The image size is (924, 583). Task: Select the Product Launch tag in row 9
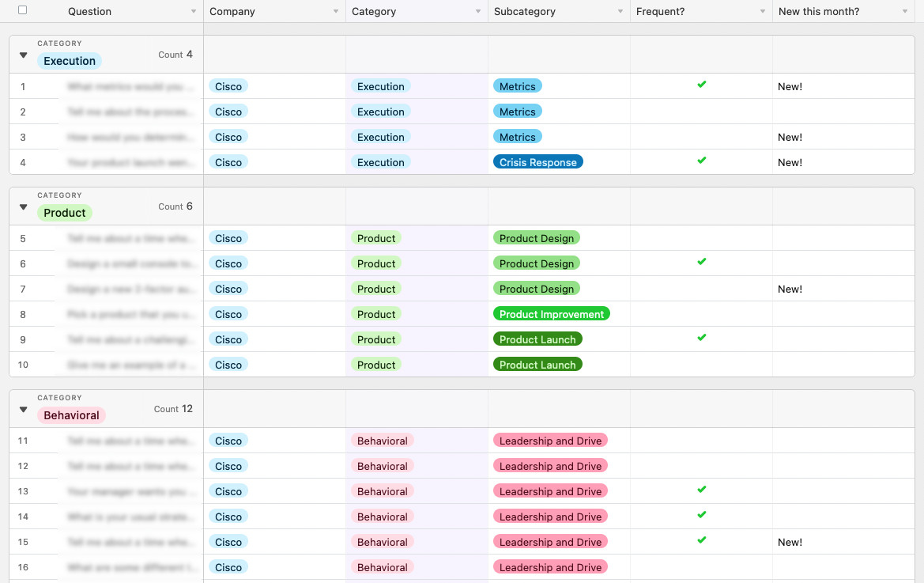click(x=537, y=339)
